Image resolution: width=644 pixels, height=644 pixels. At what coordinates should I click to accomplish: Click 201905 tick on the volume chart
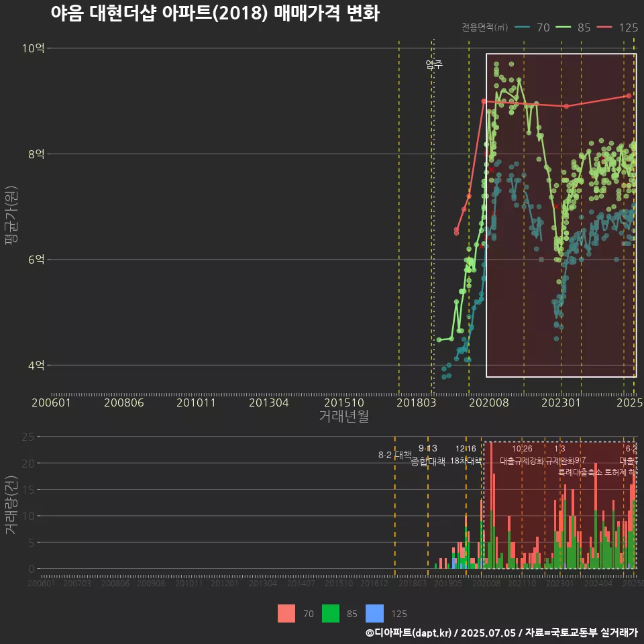(448, 583)
